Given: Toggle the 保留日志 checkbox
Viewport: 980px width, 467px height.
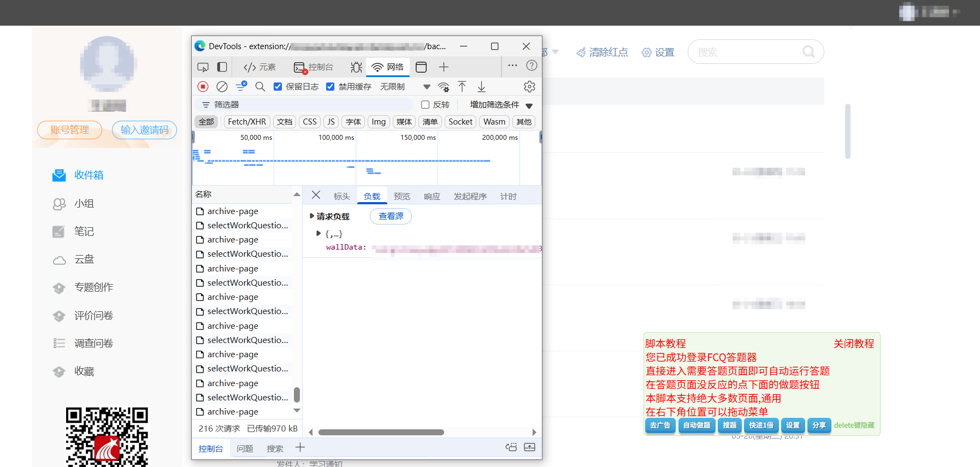Looking at the screenshot, I should 278,86.
